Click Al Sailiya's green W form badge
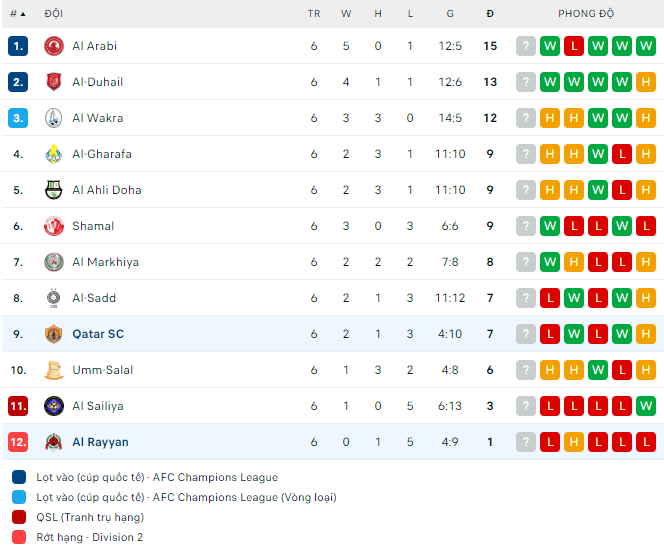Image resolution: width=664 pixels, height=549 pixels. pyautogui.click(x=646, y=406)
